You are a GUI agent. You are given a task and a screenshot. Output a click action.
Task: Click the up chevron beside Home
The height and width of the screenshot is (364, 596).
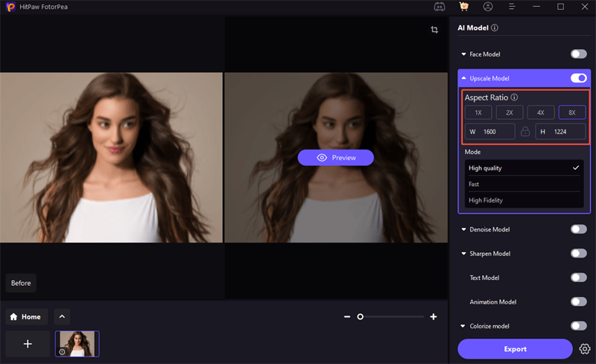pos(62,316)
